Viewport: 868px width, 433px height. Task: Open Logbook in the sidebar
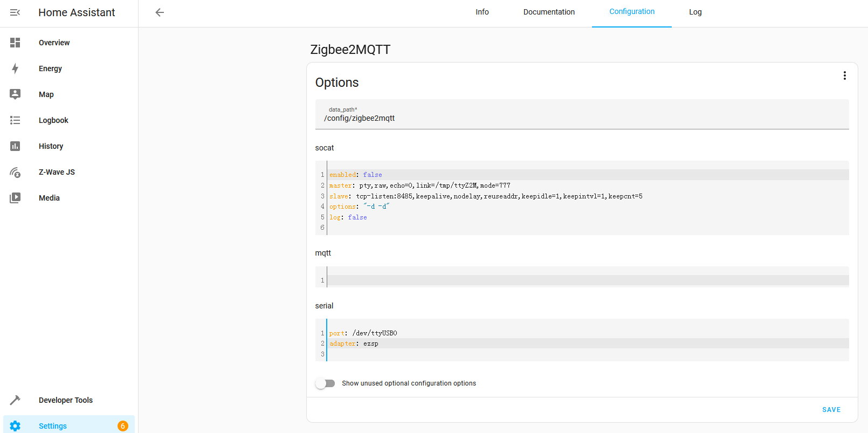pos(69,120)
